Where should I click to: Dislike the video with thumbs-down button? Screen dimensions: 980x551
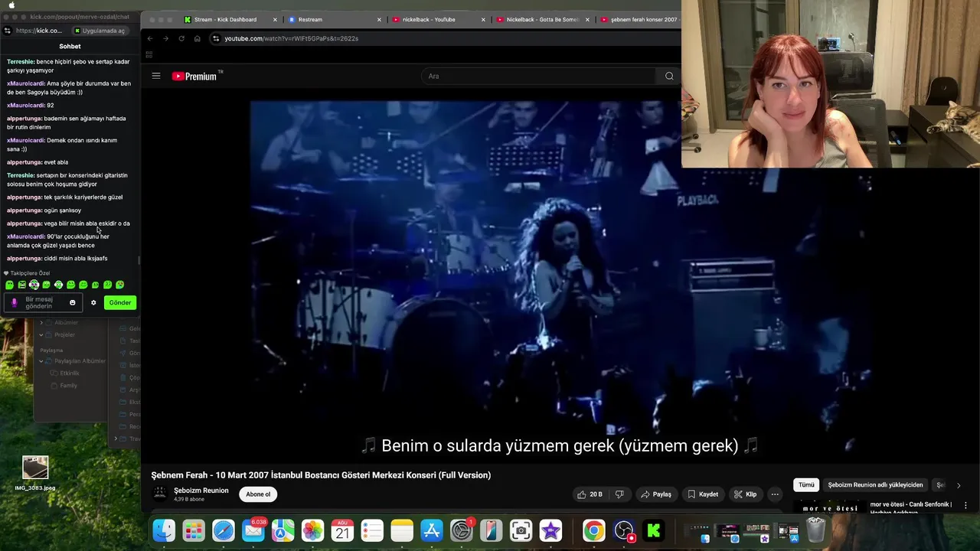coord(619,494)
